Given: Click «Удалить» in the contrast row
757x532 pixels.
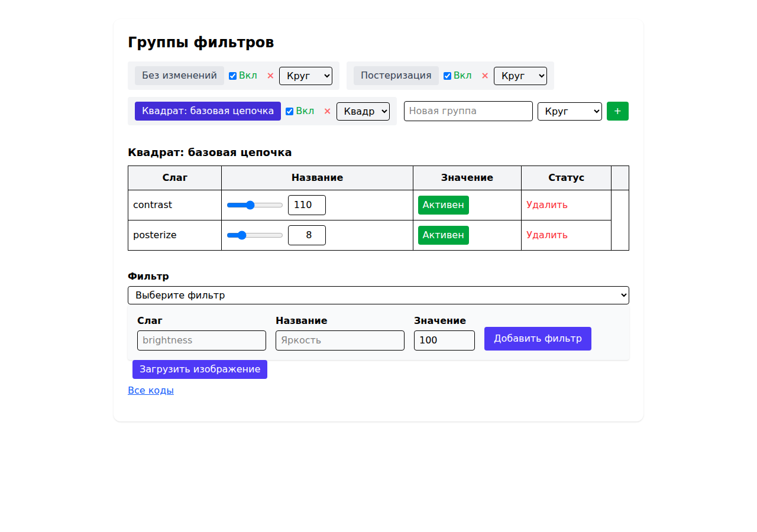Looking at the screenshot, I should (x=547, y=205).
